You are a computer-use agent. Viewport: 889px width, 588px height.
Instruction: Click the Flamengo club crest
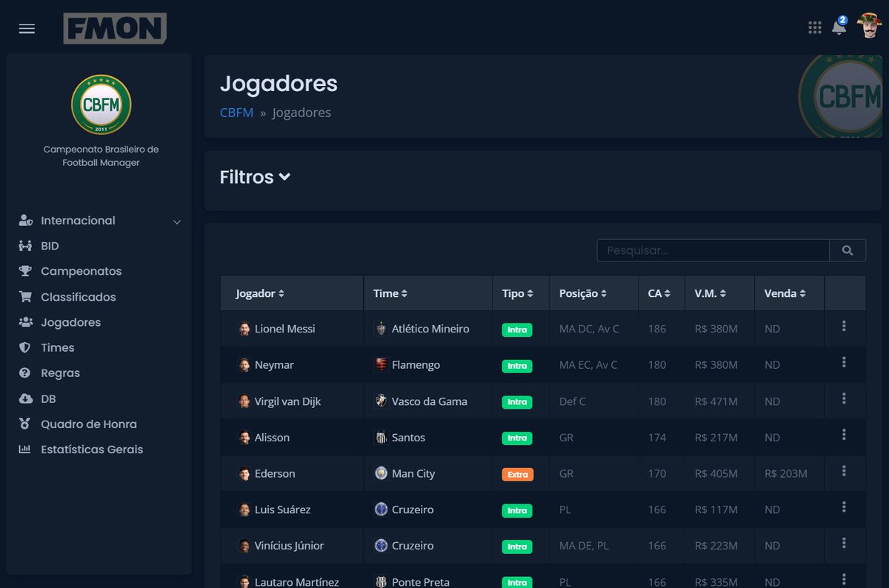(381, 364)
